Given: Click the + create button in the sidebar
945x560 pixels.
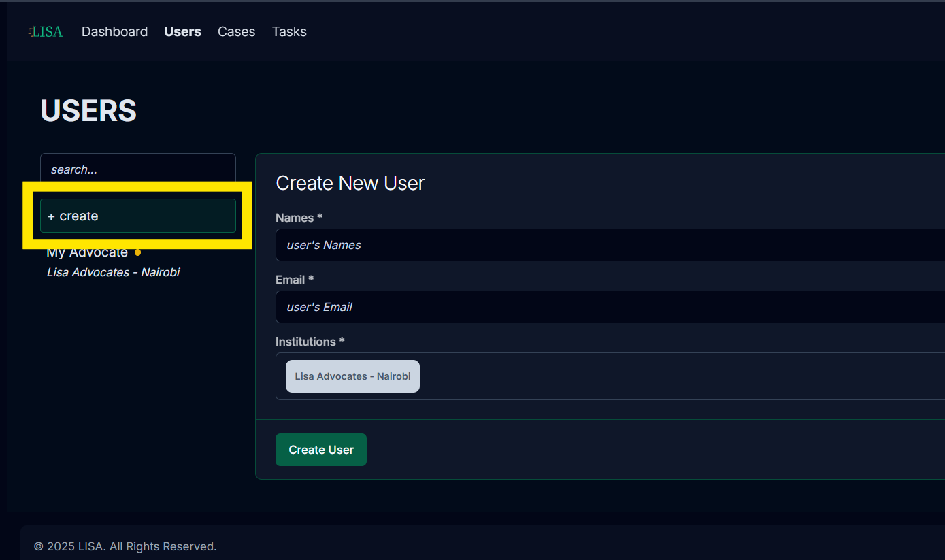Looking at the screenshot, I should (138, 216).
